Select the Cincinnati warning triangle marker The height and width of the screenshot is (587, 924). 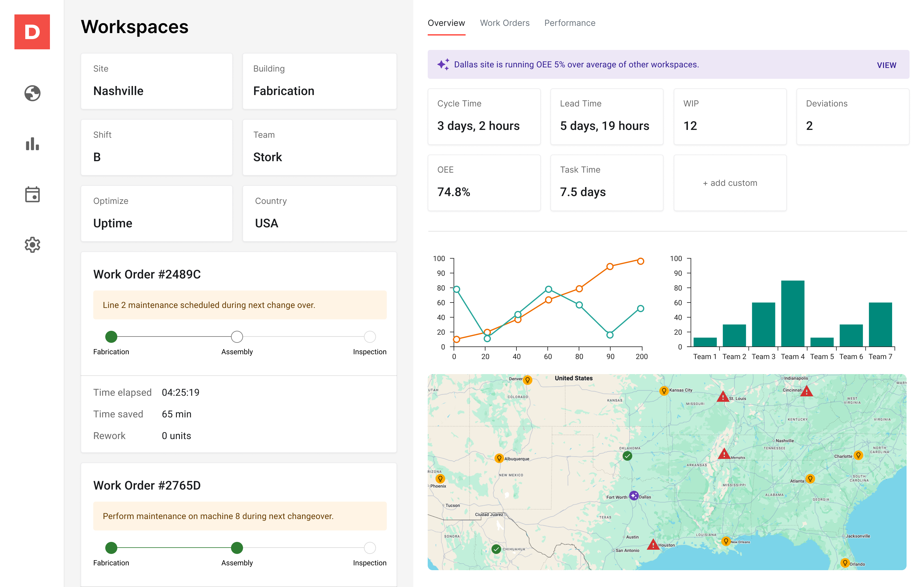[x=807, y=391]
